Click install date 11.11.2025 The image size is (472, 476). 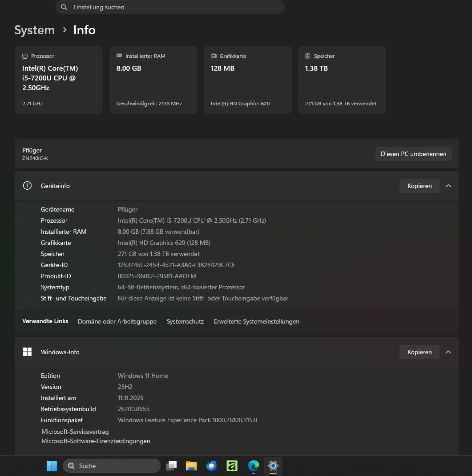(x=130, y=398)
